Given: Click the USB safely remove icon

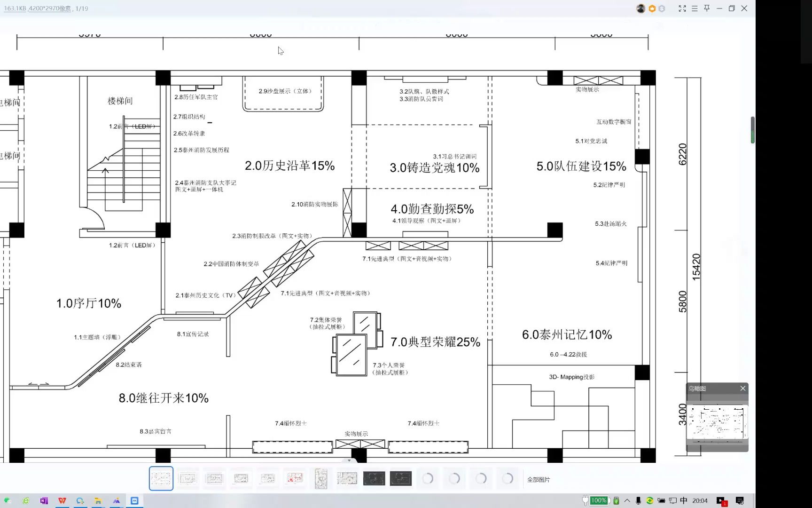Looking at the screenshot, I should pyautogui.click(x=616, y=500).
